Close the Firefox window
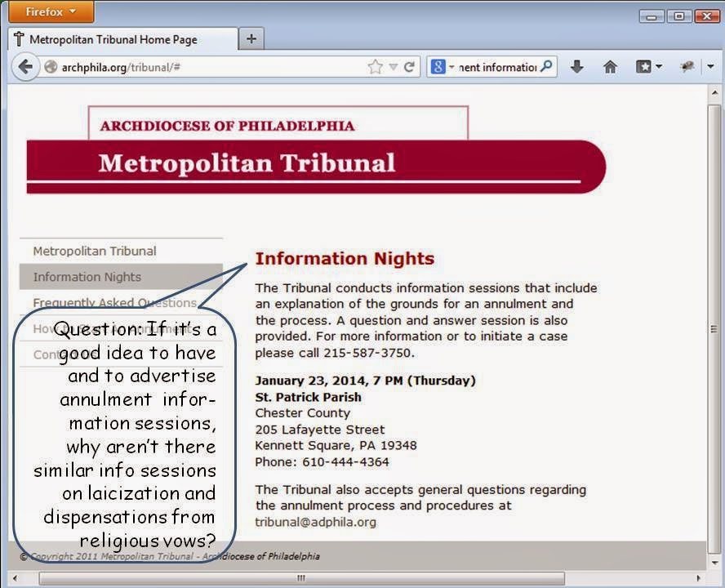This screenshot has height=588, width=725. coord(706,16)
